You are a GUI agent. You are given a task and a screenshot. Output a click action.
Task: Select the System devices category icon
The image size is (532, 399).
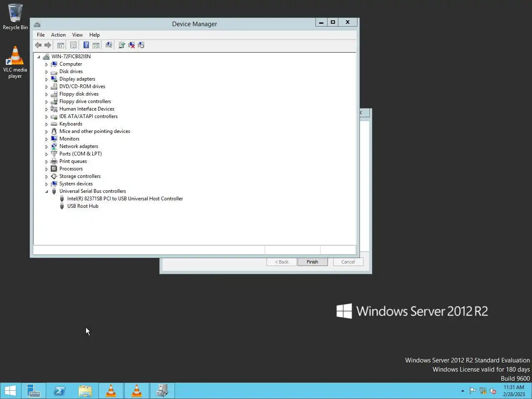[54, 184]
